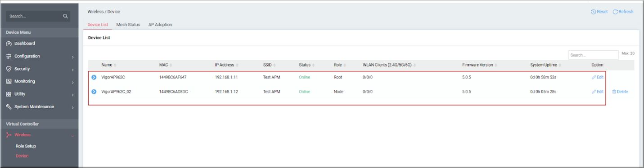Expand row details for VigorAP962C
644x168 pixels.
94,77
